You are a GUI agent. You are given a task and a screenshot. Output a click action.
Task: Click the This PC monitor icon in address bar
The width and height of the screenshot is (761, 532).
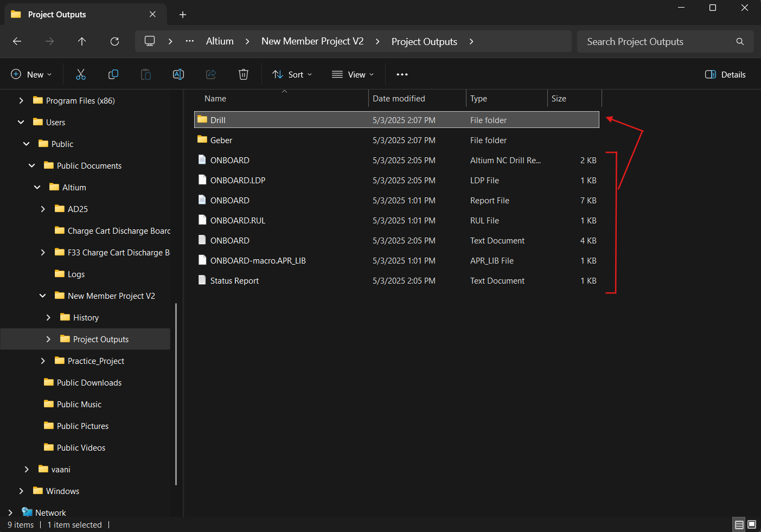click(150, 41)
